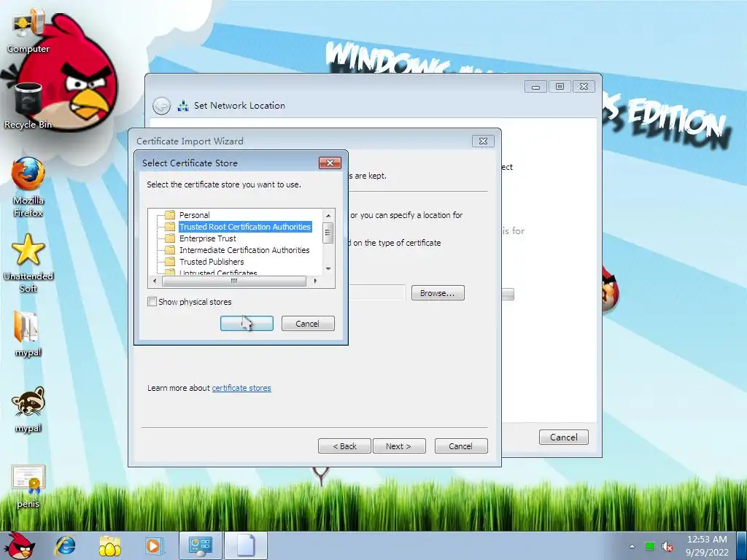Select the Trusted Publishers store

tap(212, 262)
